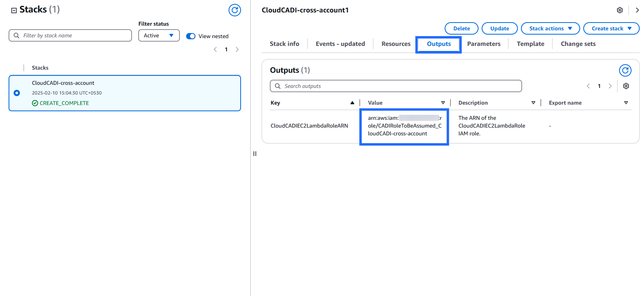Image resolution: width=644 pixels, height=296 pixels.
Task: Open Outputs table preferences gear
Action: [x=626, y=86]
